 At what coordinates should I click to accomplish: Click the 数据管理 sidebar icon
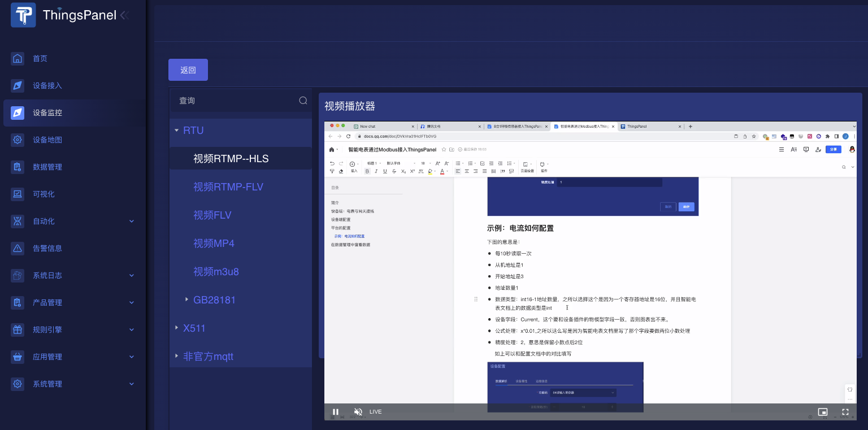pos(18,167)
